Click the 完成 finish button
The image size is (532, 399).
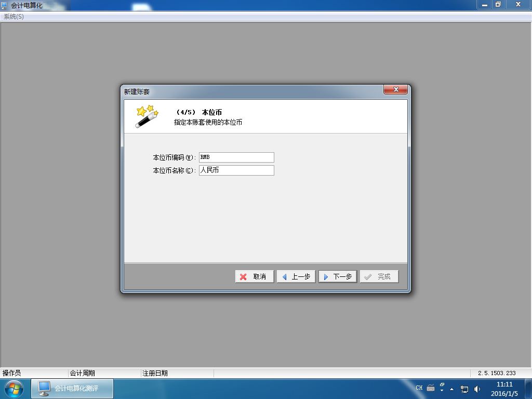pos(379,276)
